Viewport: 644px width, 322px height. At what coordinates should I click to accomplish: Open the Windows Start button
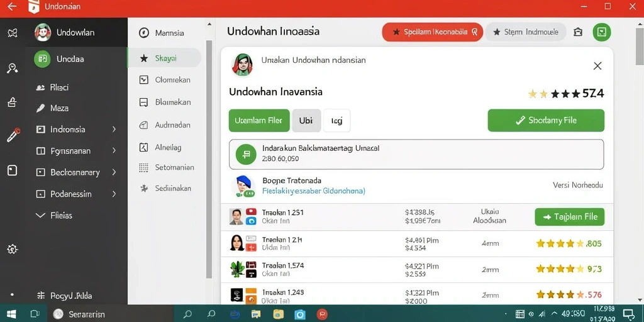(x=11, y=314)
